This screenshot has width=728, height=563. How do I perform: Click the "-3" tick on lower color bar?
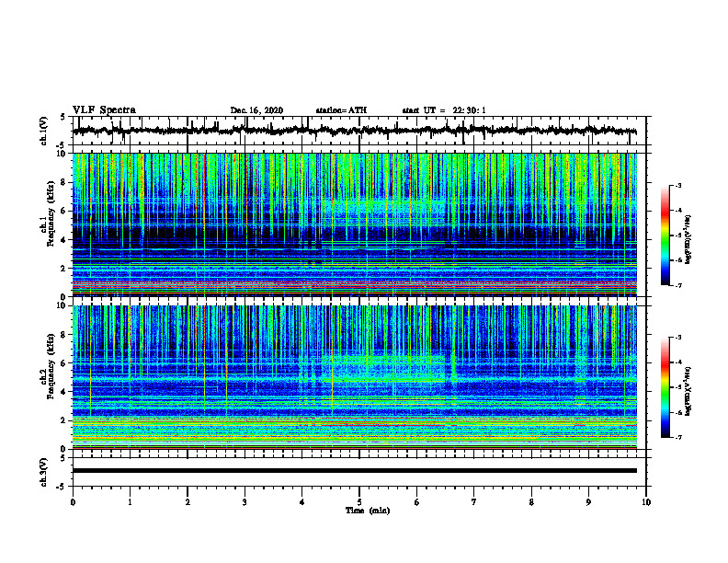click(677, 338)
